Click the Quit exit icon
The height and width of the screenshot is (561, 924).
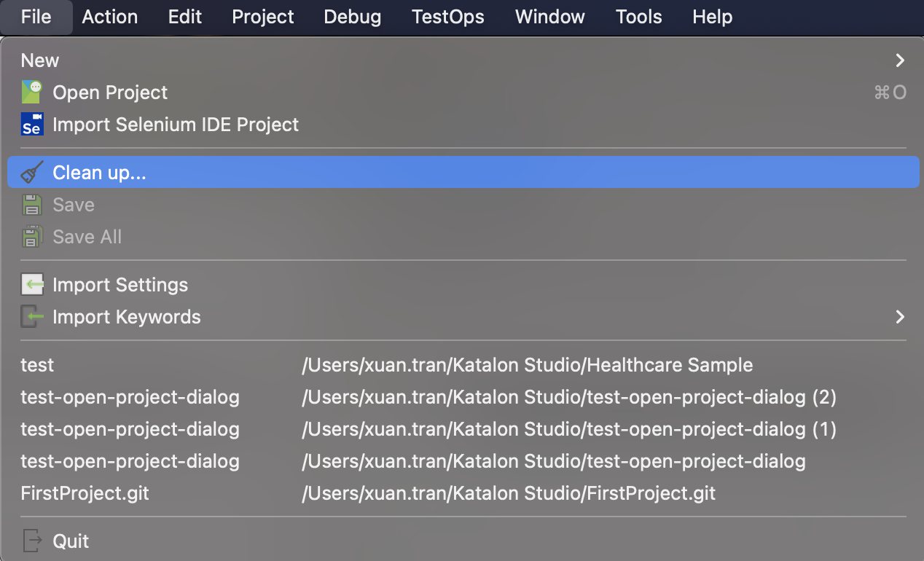pos(31,541)
